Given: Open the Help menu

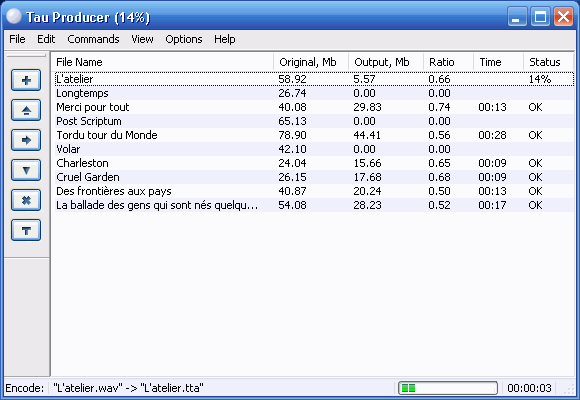Looking at the screenshot, I should pos(225,39).
